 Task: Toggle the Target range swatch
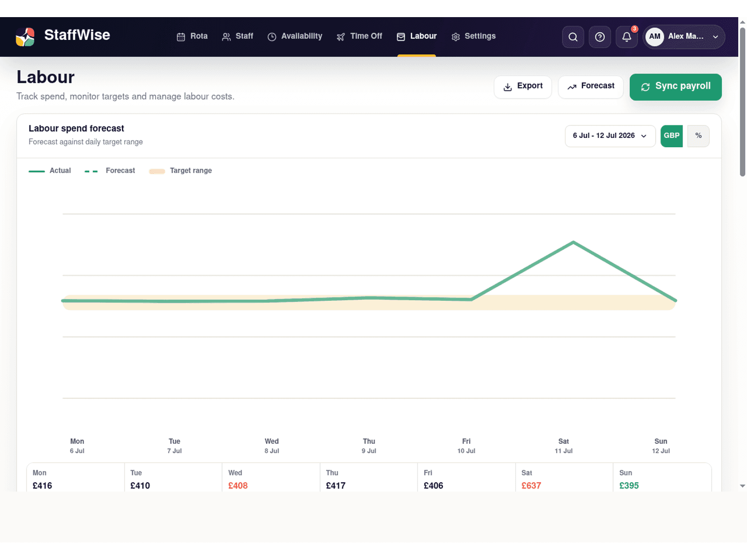pos(157,171)
